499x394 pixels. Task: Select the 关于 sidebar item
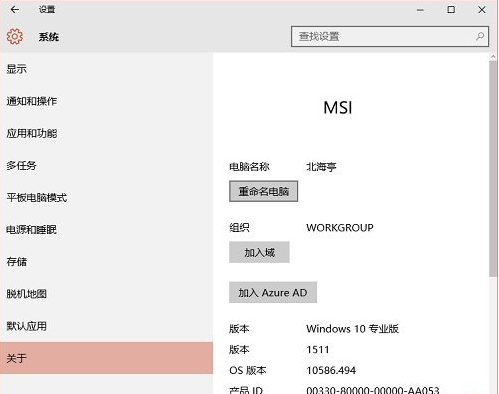pyautogui.click(x=106, y=358)
